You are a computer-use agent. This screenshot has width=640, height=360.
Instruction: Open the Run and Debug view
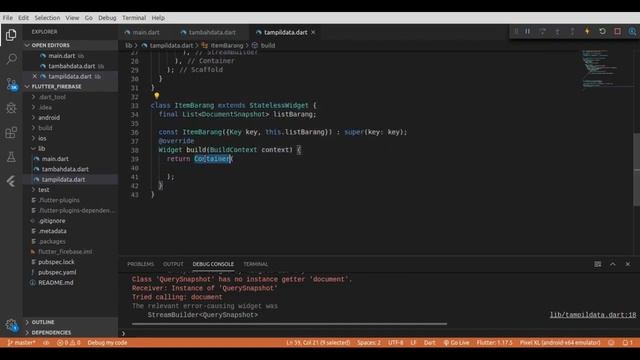coord(11,108)
